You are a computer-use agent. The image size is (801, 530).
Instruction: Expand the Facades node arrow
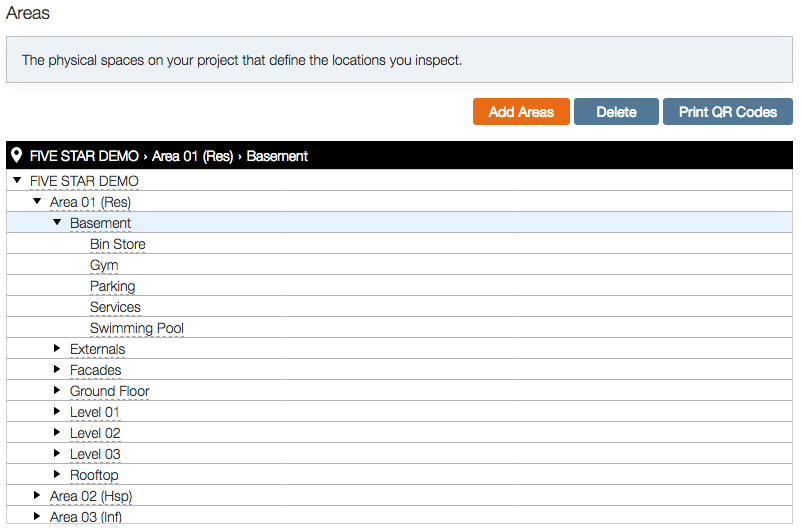tap(57, 369)
